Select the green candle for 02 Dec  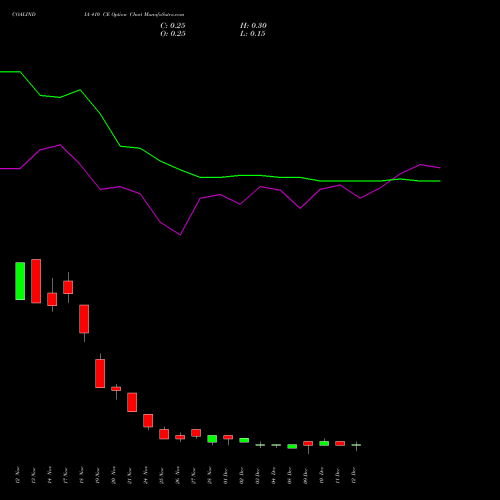click(244, 440)
